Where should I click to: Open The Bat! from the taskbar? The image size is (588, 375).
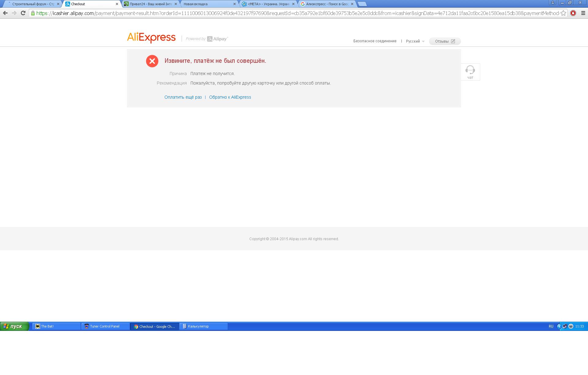pos(57,326)
